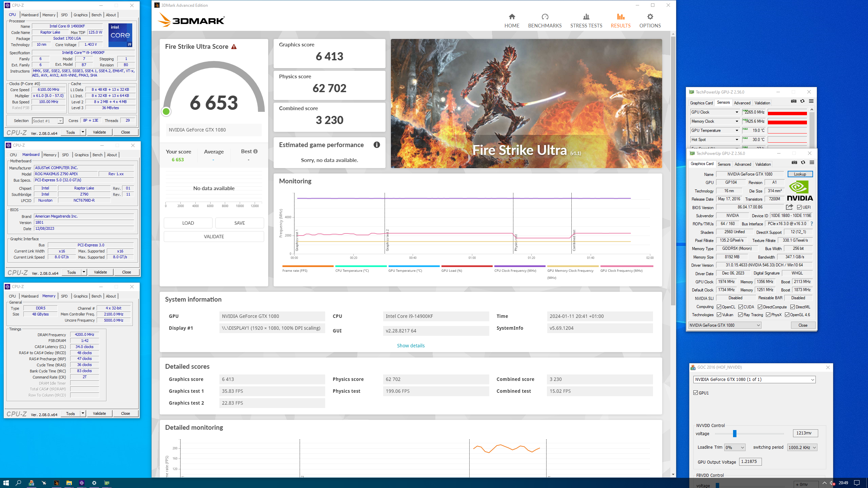
Task: Open hamburger menu in GPU-Z Sensors window
Action: point(811,101)
